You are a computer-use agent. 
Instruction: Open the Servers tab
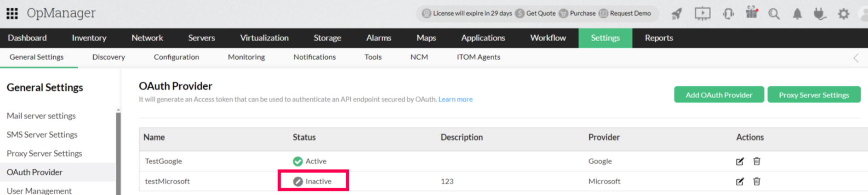[201, 38]
